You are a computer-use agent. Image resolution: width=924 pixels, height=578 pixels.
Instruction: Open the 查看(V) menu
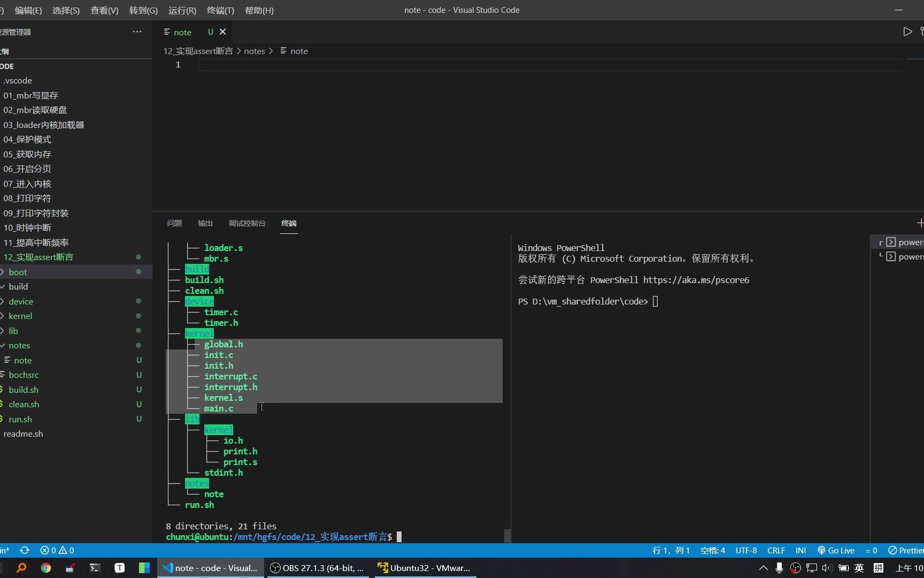click(x=104, y=10)
